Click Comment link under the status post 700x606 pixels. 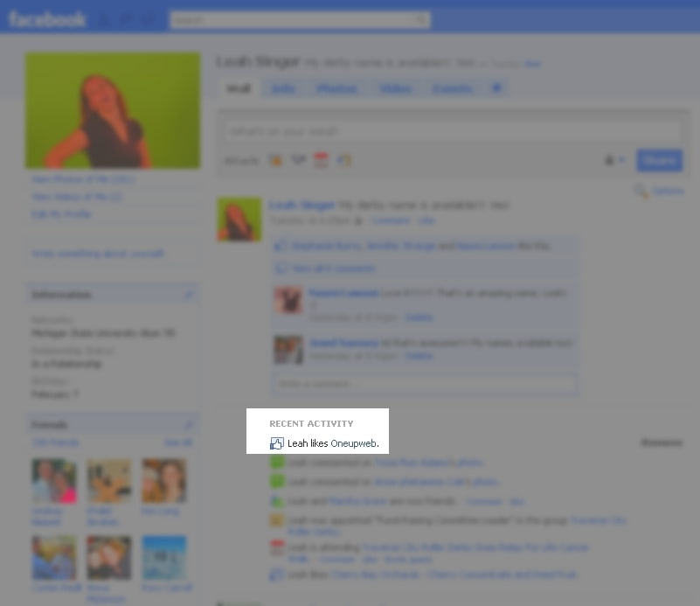391,220
